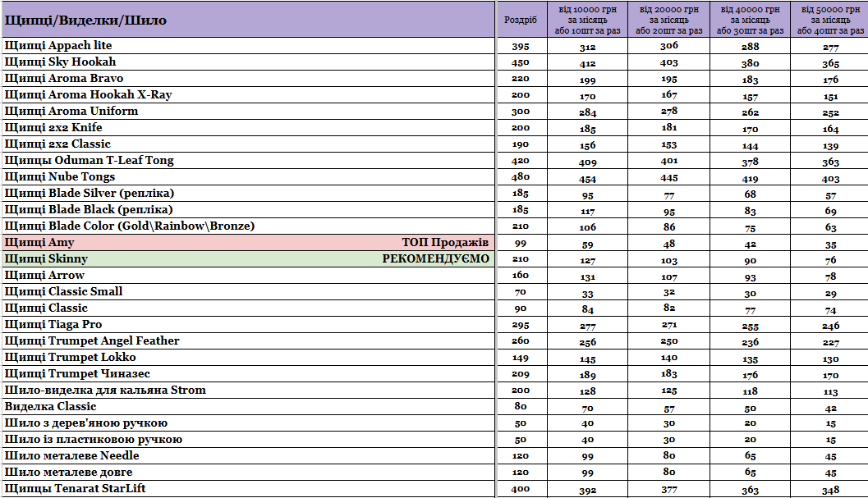Click the "Щипцы Tenarat StarLift" cell
The width and height of the screenshot is (868, 498).
[76, 489]
